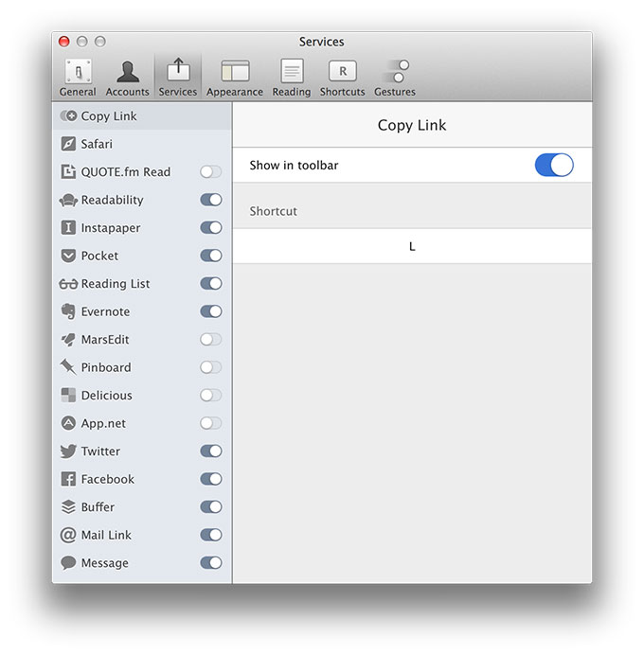Disable the Reading List toggle
Screen dimensions: 644x655
pos(210,284)
